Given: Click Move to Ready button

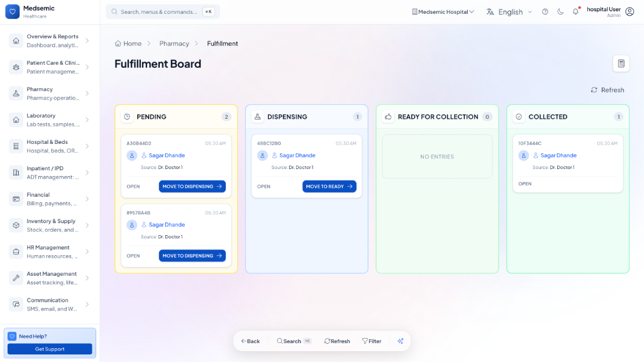Looking at the screenshot, I should (329, 187).
